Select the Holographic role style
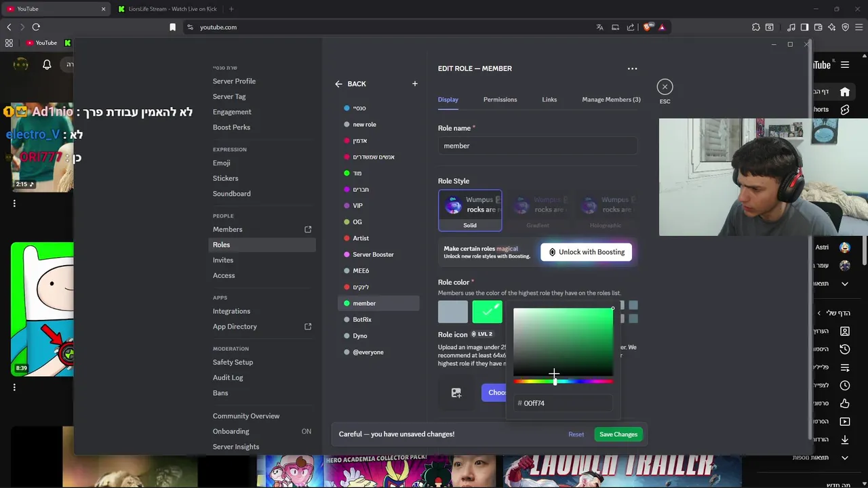The width and height of the screenshot is (868, 488). coord(606,211)
